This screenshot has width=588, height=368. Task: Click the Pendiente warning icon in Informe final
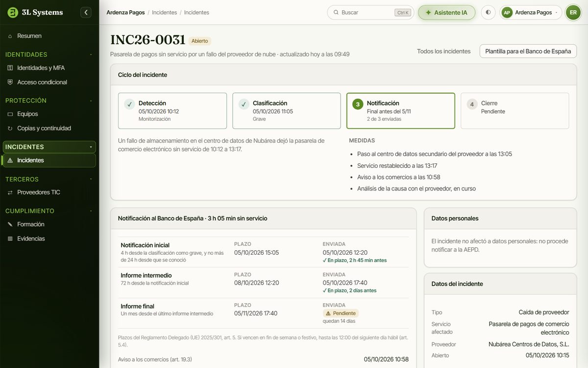pos(328,313)
